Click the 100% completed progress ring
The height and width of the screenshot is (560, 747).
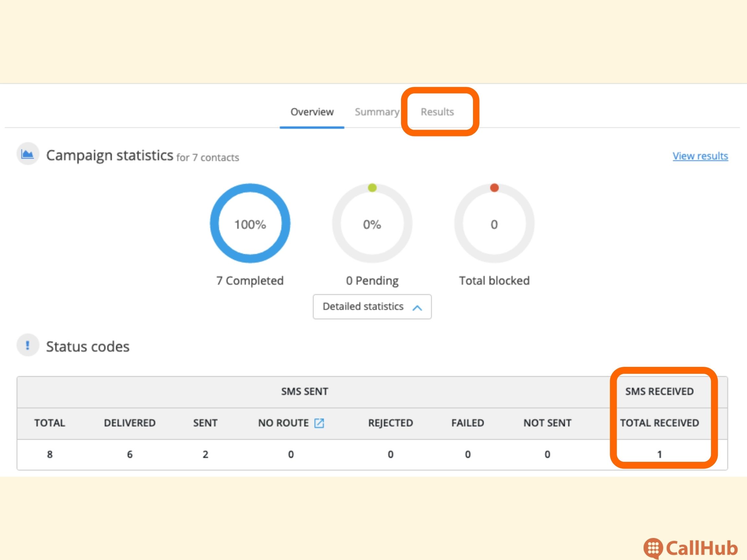click(x=250, y=224)
